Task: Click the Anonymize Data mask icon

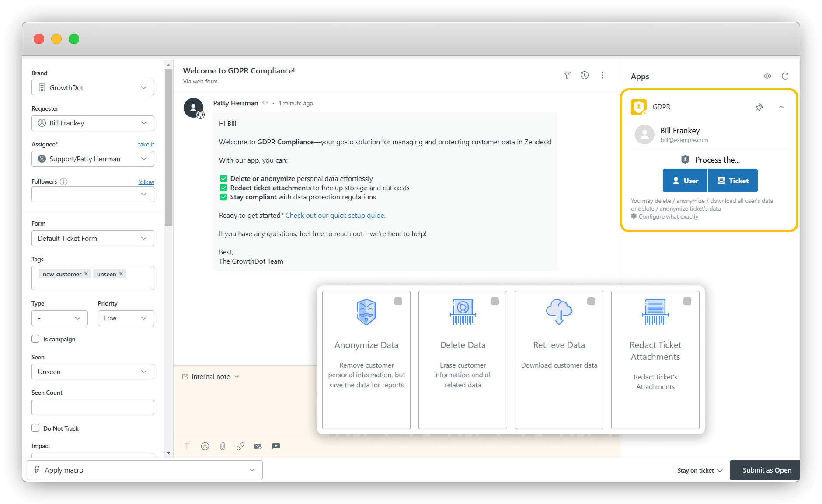Action: 366,312
